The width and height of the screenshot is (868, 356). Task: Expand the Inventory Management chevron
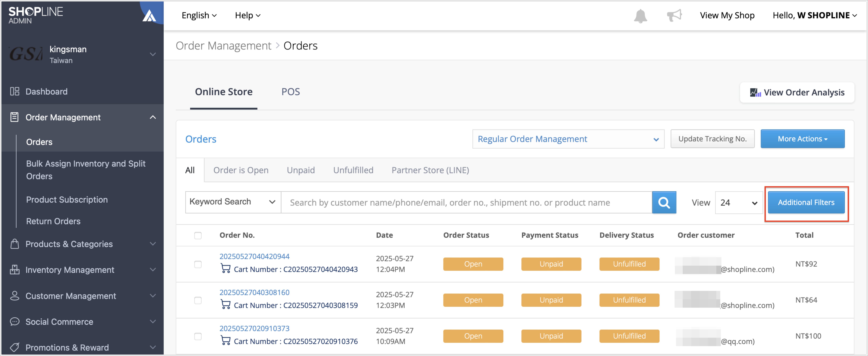point(153,270)
